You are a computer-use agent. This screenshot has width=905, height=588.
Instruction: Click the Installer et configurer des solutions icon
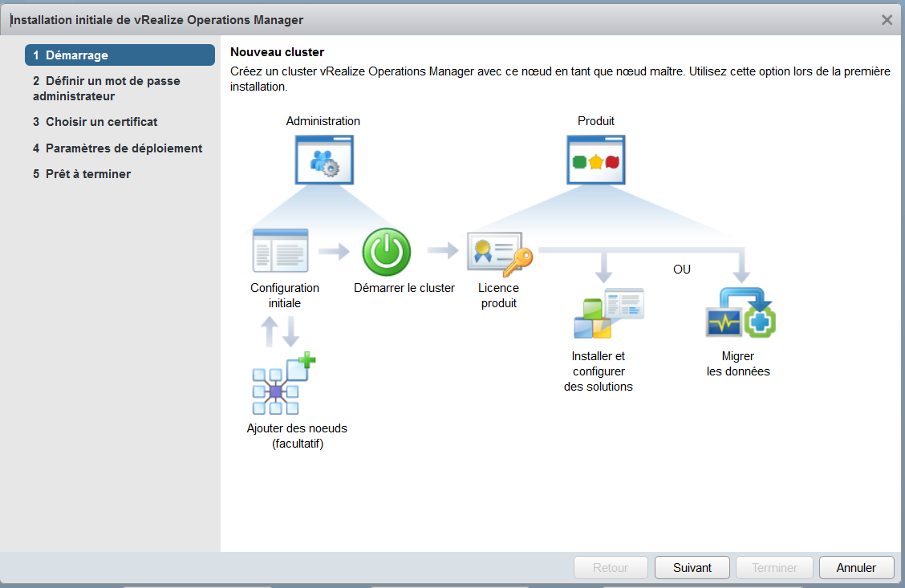tap(608, 313)
